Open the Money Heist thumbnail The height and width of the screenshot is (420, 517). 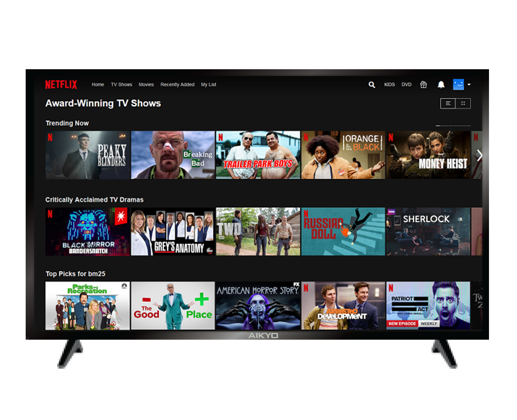[x=428, y=155]
